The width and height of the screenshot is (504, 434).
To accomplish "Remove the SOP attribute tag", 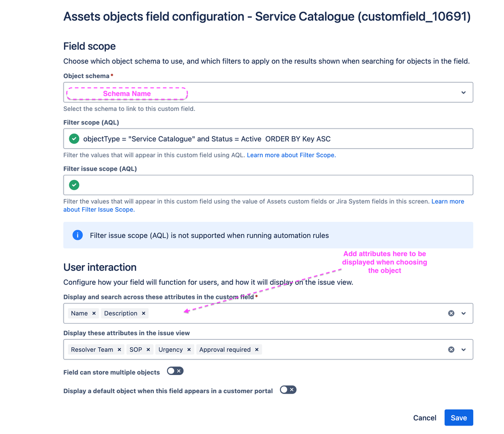I will tap(148, 349).
